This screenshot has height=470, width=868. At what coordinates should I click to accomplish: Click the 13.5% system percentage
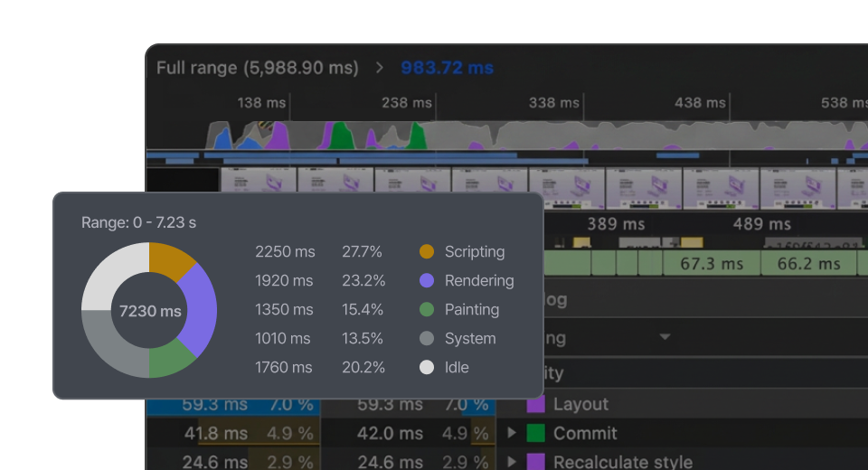click(362, 338)
